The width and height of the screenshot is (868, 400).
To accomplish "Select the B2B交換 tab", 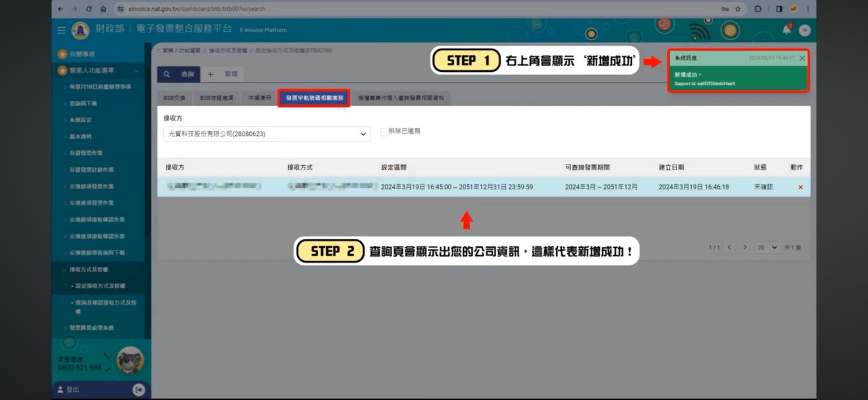I will click(x=175, y=98).
